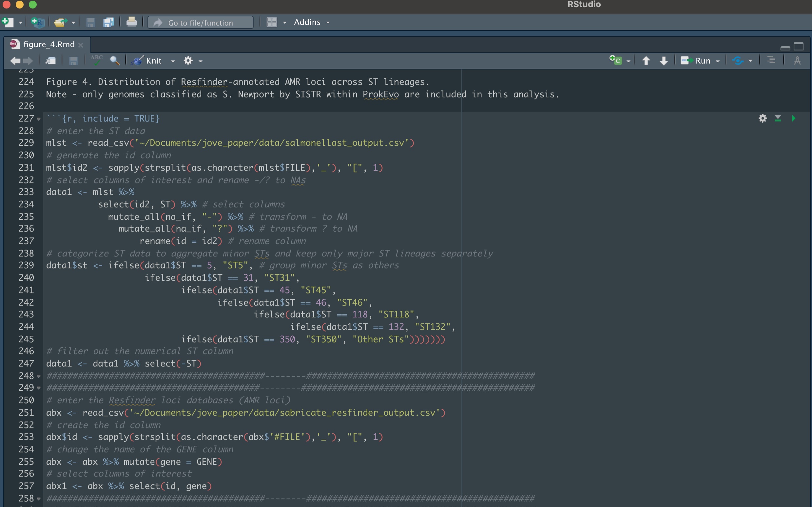The image size is (812, 507).
Task: Click the New File icon
Action: 8,23
